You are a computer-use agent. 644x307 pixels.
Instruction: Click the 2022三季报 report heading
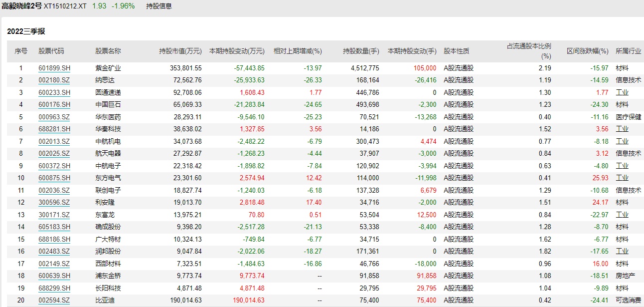coord(26,31)
